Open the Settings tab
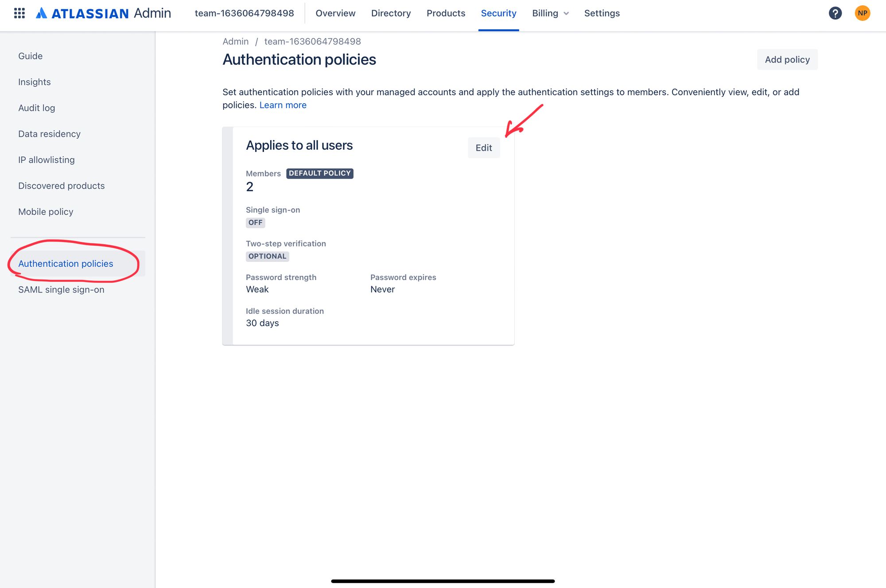Screen dimensions: 886x588 pyautogui.click(x=602, y=13)
